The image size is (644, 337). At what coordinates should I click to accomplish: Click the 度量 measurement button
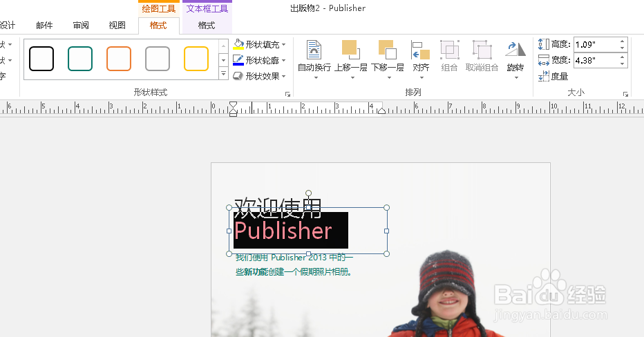[x=553, y=77]
